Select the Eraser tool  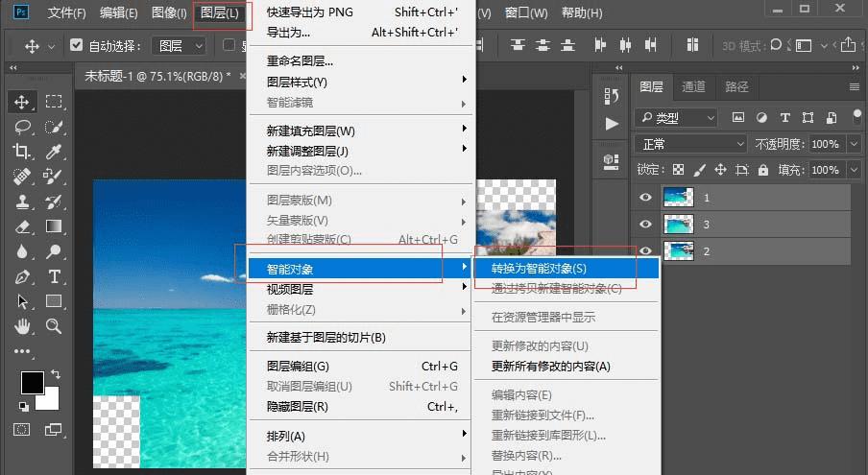pyautogui.click(x=21, y=226)
